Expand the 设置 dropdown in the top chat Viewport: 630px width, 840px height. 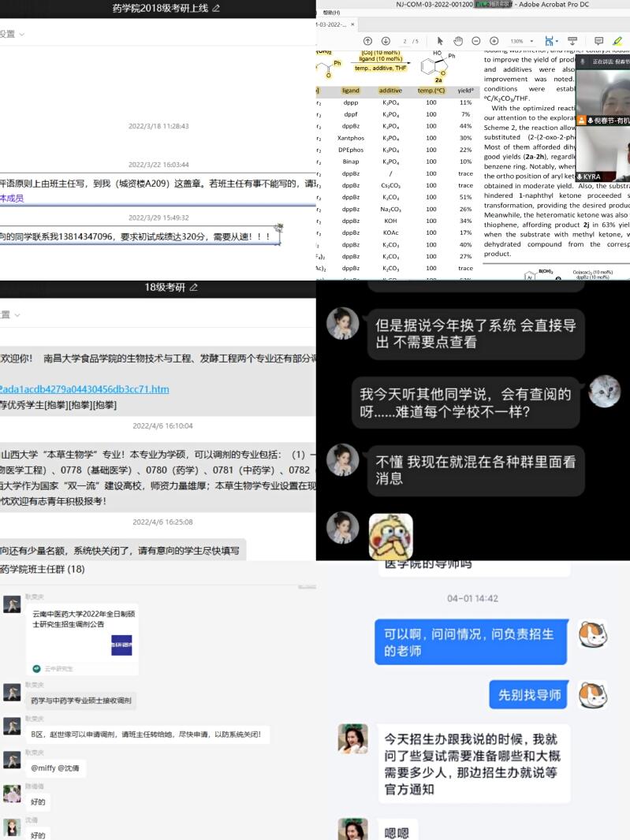(12, 34)
